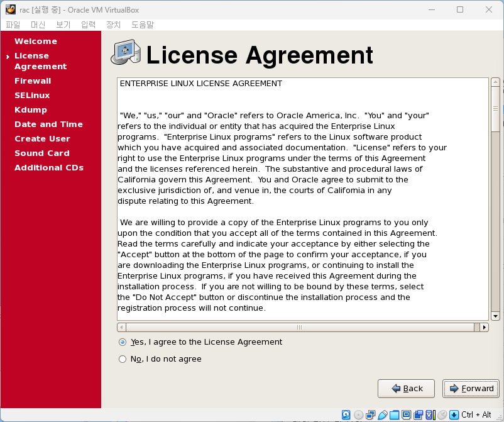
Task: Click the license text vertical scroll thumb
Action: pyautogui.click(x=495, y=109)
